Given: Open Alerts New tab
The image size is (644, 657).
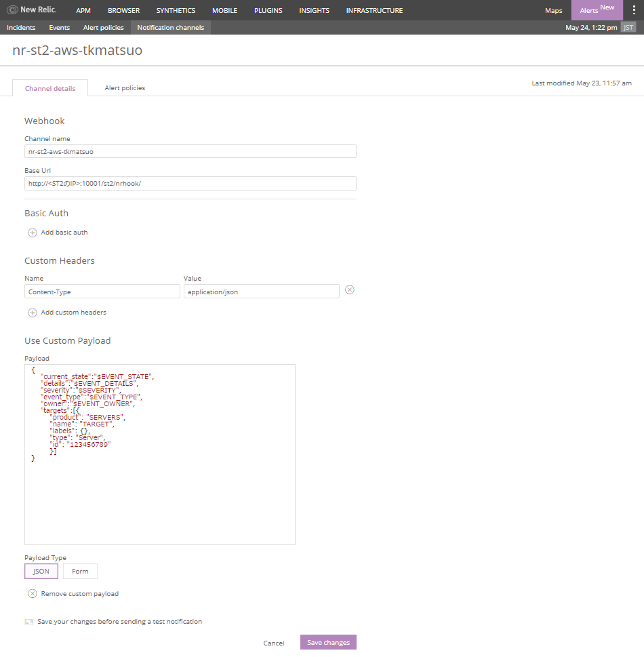Looking at the screenshot, I should pyautogui.click(x=597, y=10).
